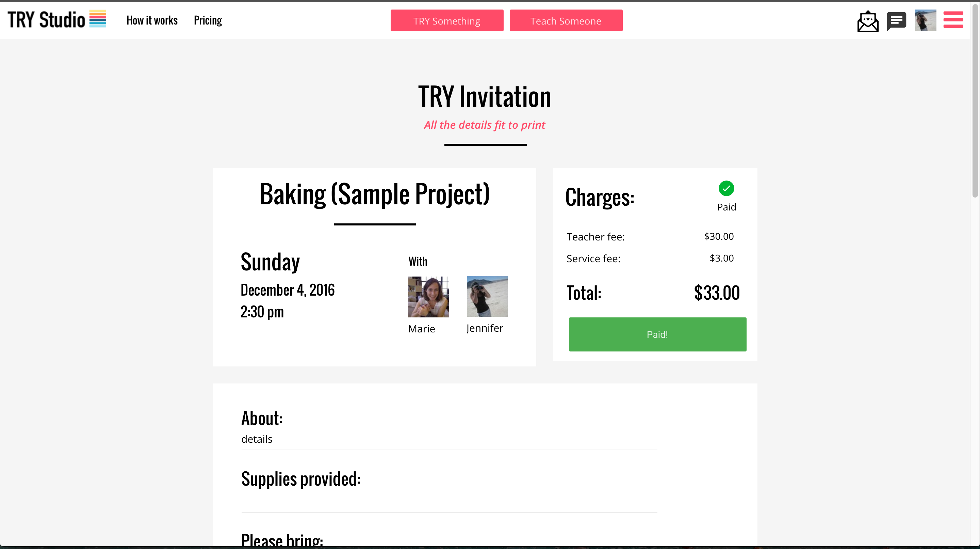Image resolution: width=980 pixels, height=549 pixels.
Task: Click the Total amount $33.00
Action: [x=717, y=293]
